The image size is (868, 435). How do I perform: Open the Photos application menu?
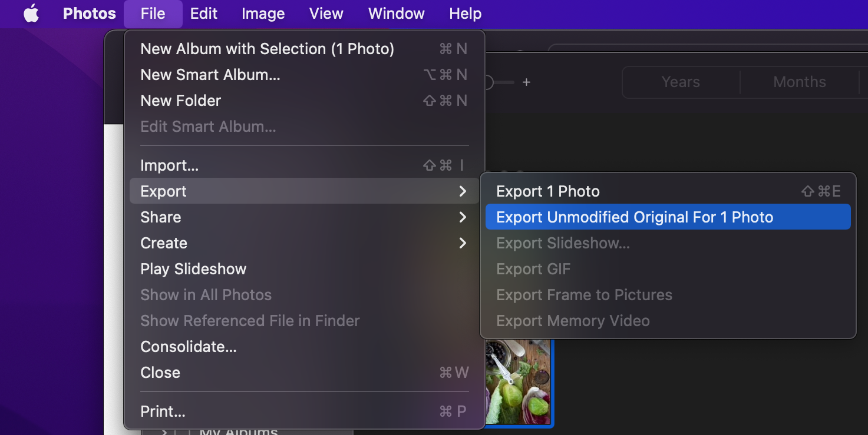click(90, 14)
